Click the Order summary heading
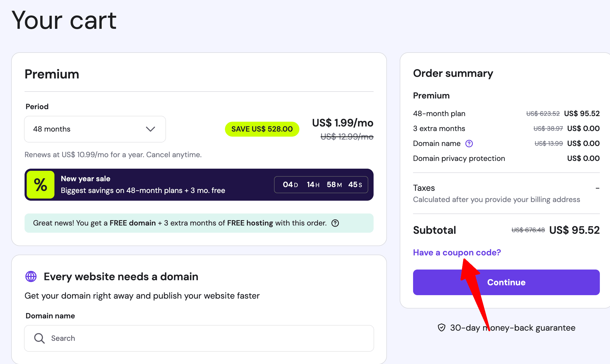610x364 pixels. tap(453, 73)
